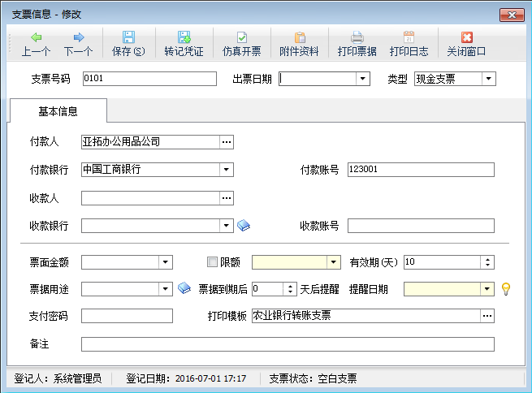Click the 备注 remarks input field
This screenshot has width=532, height=393.
288,344
